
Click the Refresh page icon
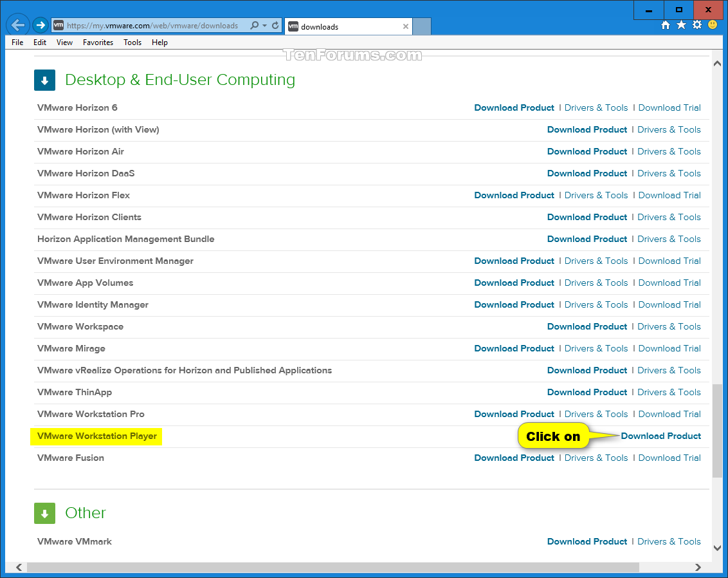click(x=275, y=26)
